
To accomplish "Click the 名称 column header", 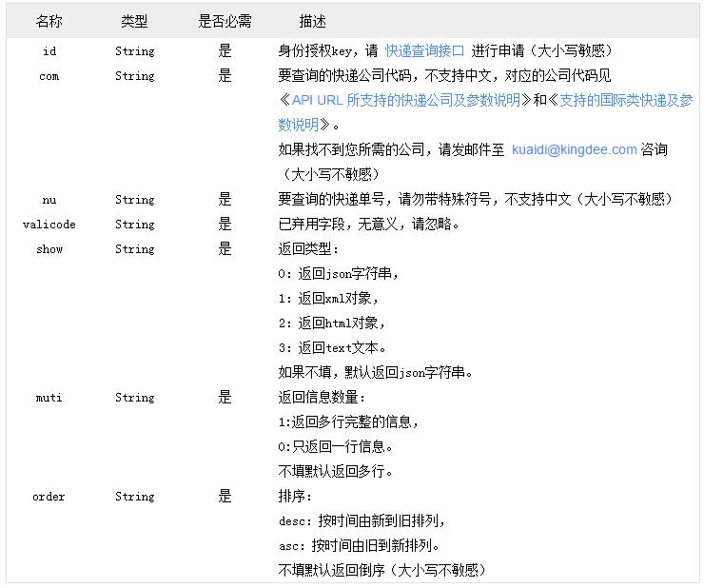I will click(x=49, y=21).
